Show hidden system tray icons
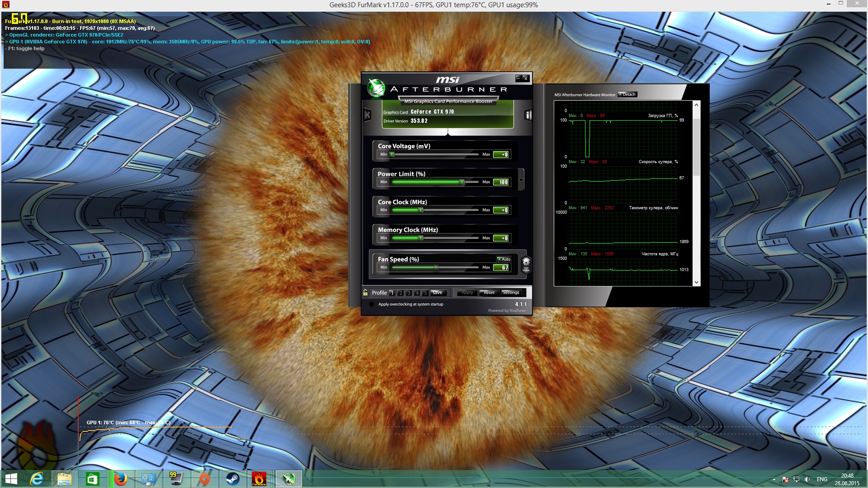 tap(774, 479)
